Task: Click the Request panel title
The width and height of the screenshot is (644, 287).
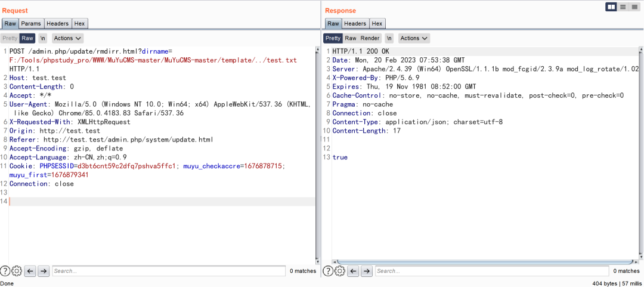Action: click(x=15, y=11)
